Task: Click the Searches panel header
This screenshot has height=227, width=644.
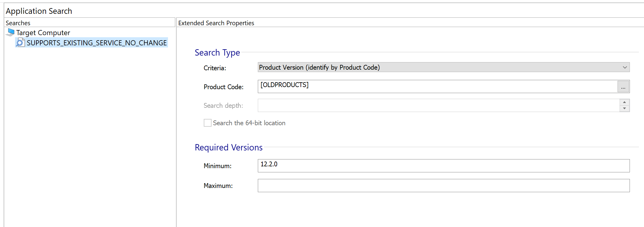Action: [x=90, y=23]
